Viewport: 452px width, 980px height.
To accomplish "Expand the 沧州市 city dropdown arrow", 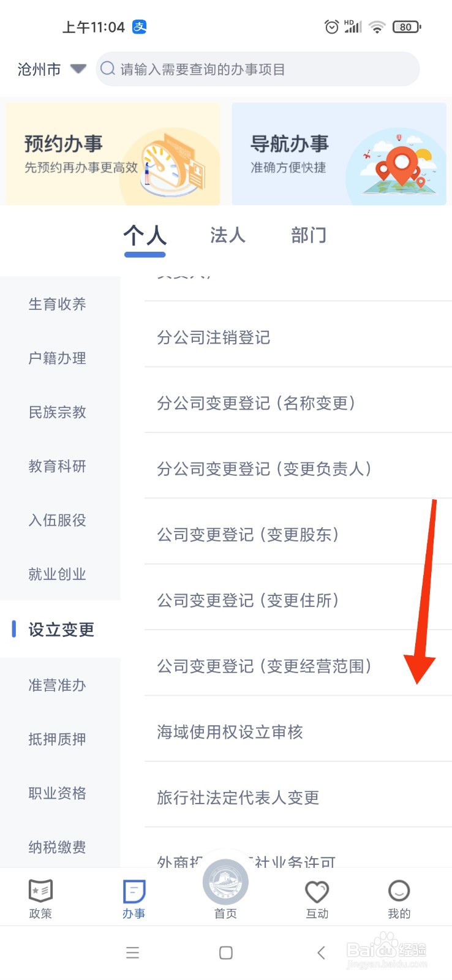I will pyautogui.click(x=78, y=69).
